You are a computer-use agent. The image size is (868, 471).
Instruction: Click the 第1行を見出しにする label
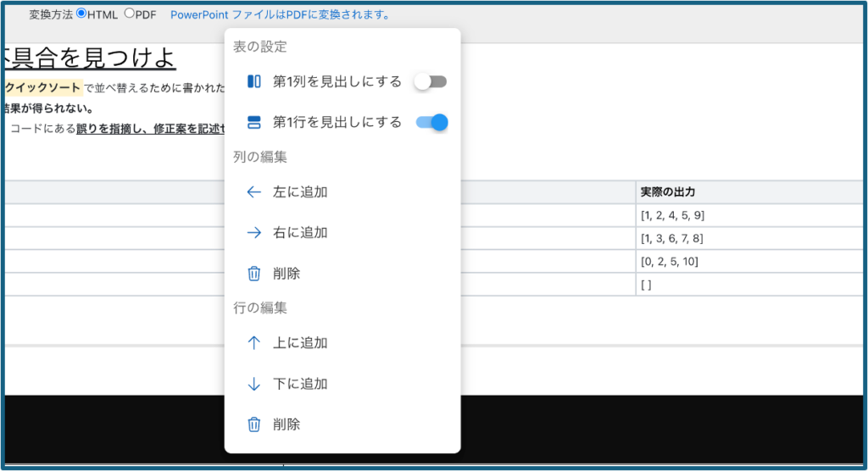coord(337,122)
